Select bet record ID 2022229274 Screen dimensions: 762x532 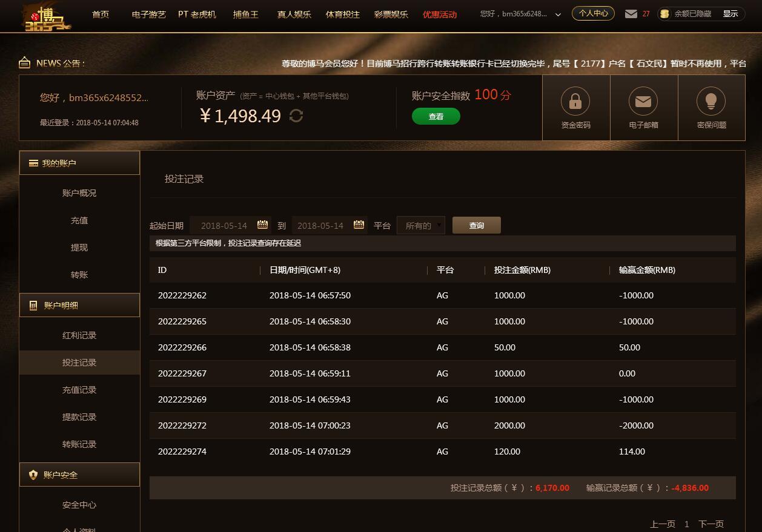click(182, 452)
